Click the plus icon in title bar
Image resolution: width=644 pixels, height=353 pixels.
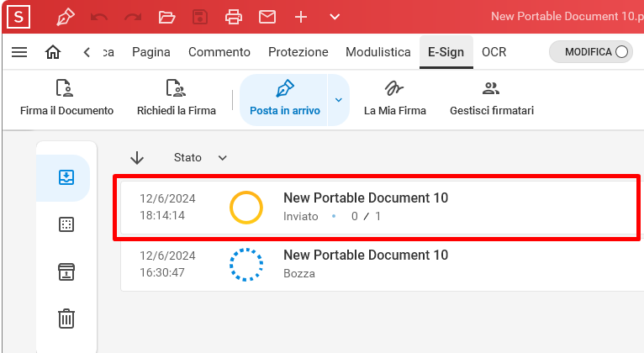pos(301,18)
